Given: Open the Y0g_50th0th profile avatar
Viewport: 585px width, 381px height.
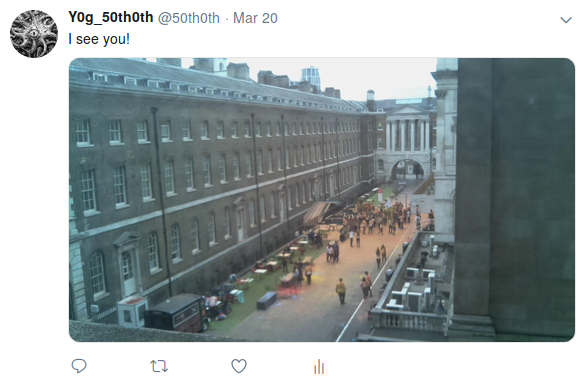Looking at the screenshot, I should [x=34, y=34].
